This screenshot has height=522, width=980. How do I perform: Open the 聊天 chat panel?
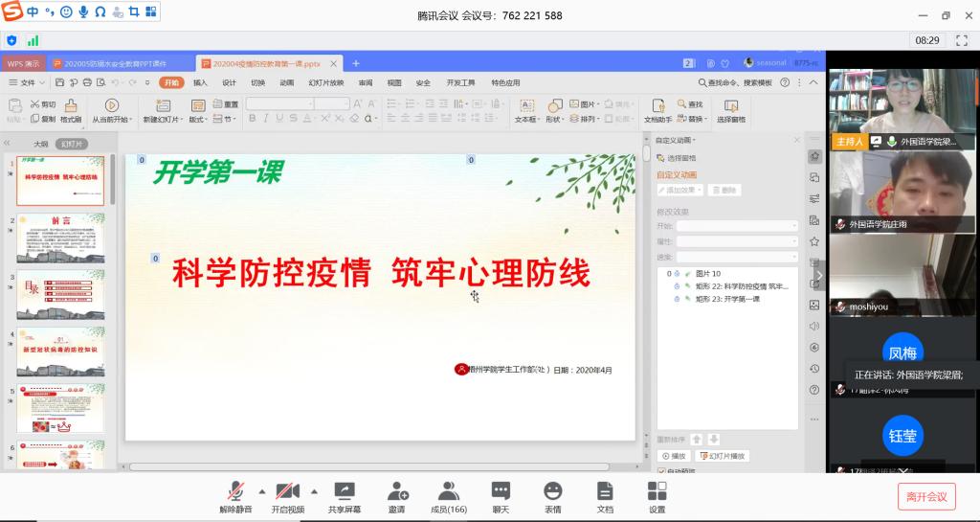pyautogui.click(x=501, y=497)
